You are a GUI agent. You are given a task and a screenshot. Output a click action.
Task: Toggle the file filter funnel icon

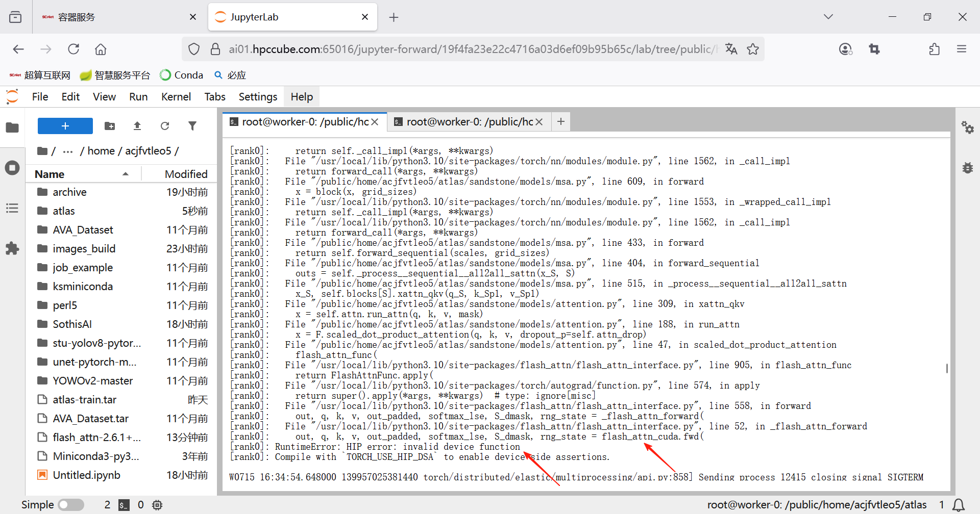192,126
